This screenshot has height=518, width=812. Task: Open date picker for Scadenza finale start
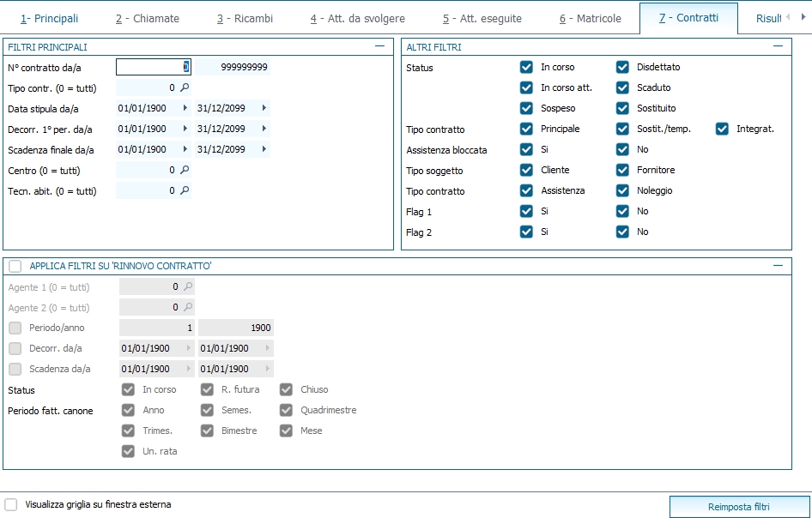click(185, 149)
